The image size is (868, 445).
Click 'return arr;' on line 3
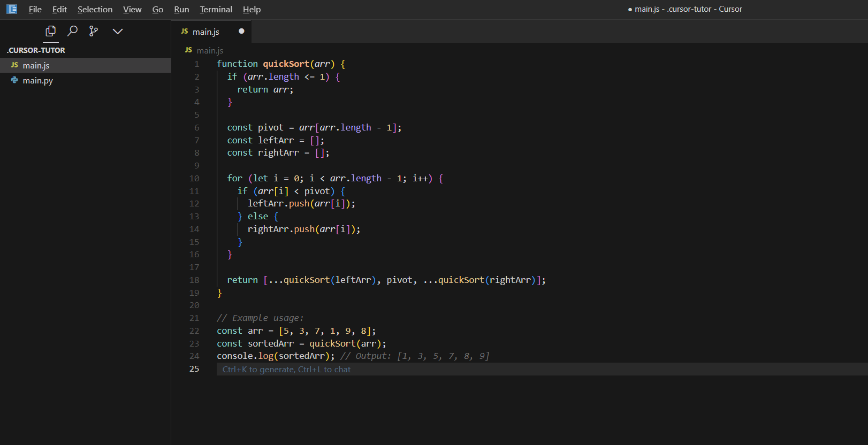tap(265, 89)
